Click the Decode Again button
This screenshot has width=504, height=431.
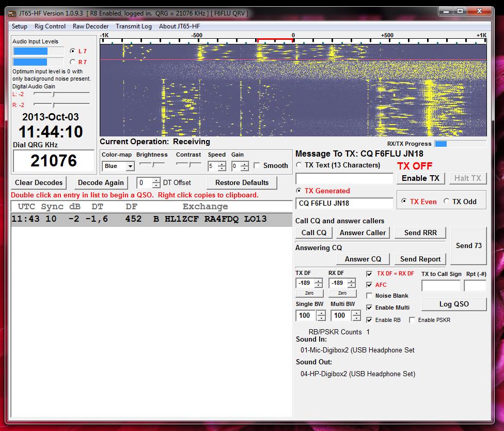tap(101, 183)
